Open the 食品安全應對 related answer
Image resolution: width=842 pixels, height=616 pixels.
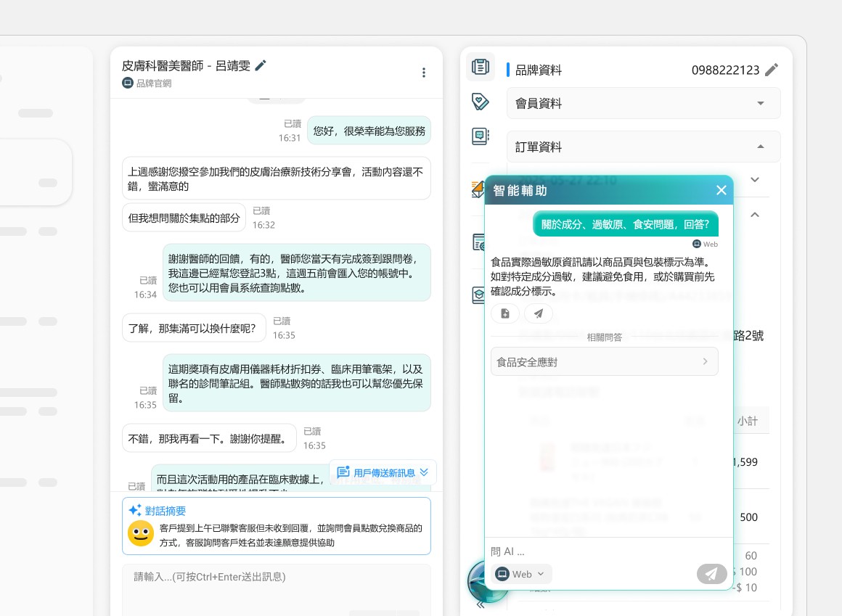[604, 361]
